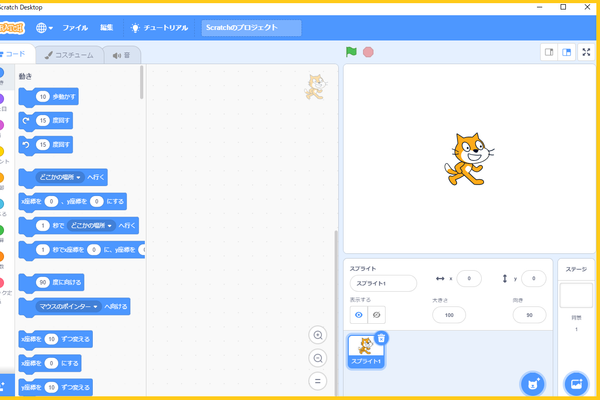Select the blue motion category circle
The image size is (600, 400).
(2, 72)
